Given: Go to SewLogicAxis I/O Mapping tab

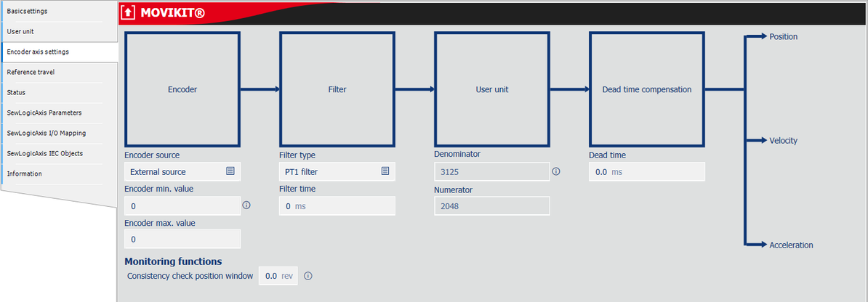Looking at the screenshot, I should click(58, 133).
